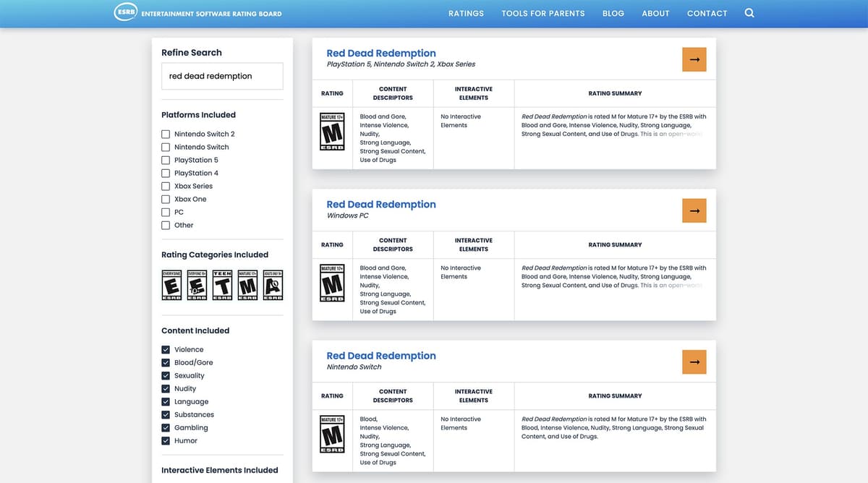Open the Tools for Parents menu
Image resolution: width=868 pixels, height=483 pixels.
pos(542,14)
